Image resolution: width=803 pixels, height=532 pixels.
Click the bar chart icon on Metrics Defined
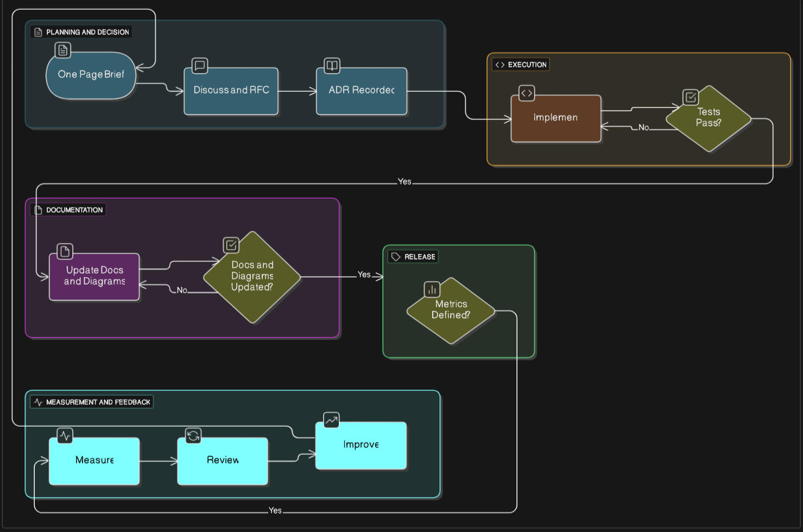432,289
